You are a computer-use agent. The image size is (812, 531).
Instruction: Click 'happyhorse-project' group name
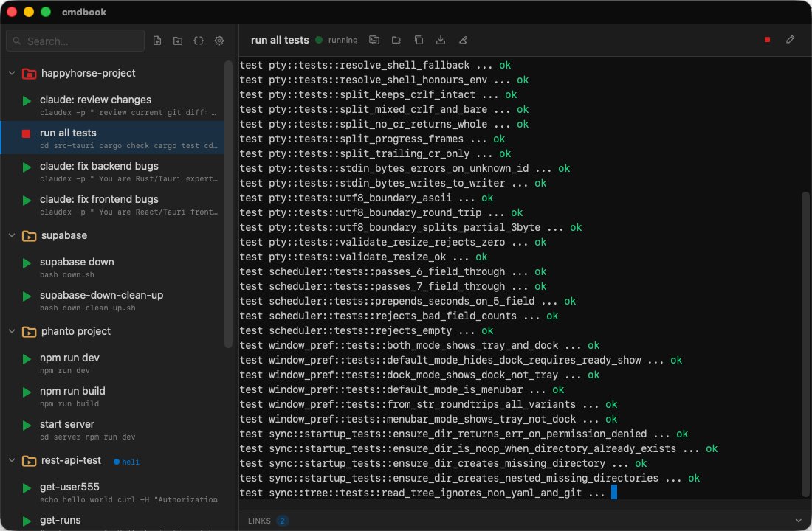tap(88, 73)
